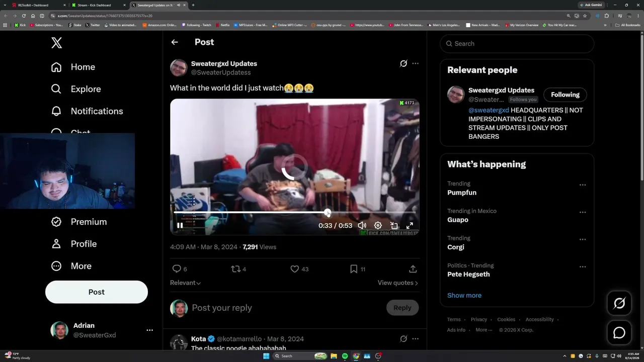Image resolution: width=644 pixels, height=362 pixels.
Task: Pause the video
Action: [180, 226]
